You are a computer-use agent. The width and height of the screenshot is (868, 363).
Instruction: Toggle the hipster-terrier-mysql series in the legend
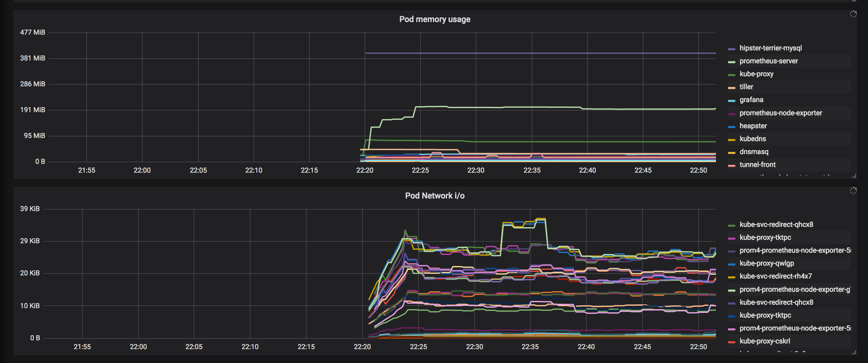pos(770,48)
